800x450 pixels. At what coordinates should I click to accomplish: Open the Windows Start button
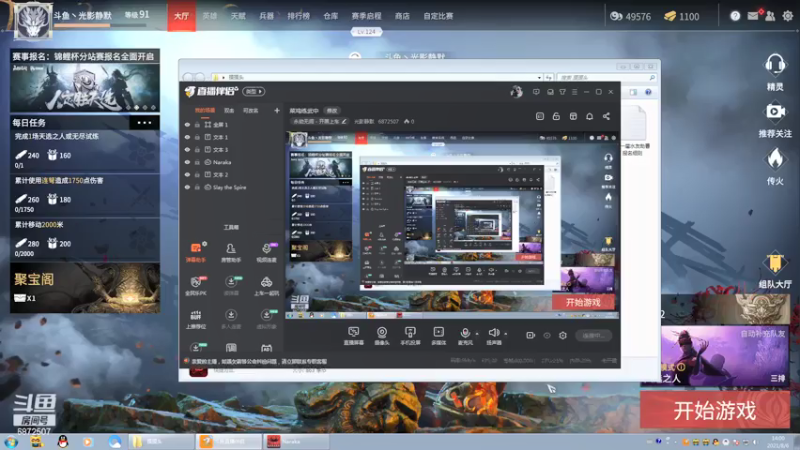pos(11,442)
